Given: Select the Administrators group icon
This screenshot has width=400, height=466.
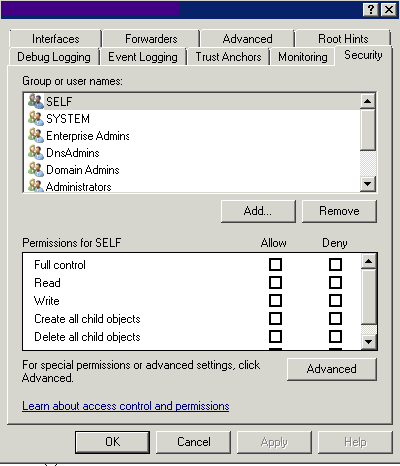Looking at the screenshot, I should pos(36,186).
